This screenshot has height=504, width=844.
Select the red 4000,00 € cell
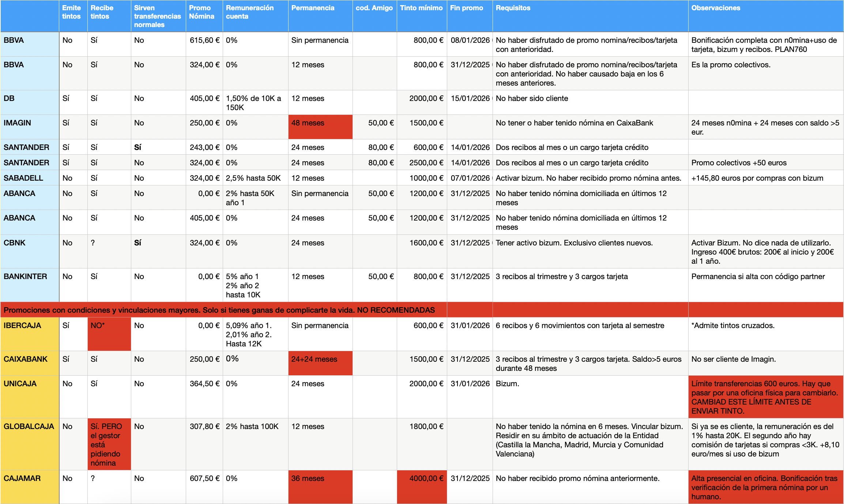pos(422,486)
